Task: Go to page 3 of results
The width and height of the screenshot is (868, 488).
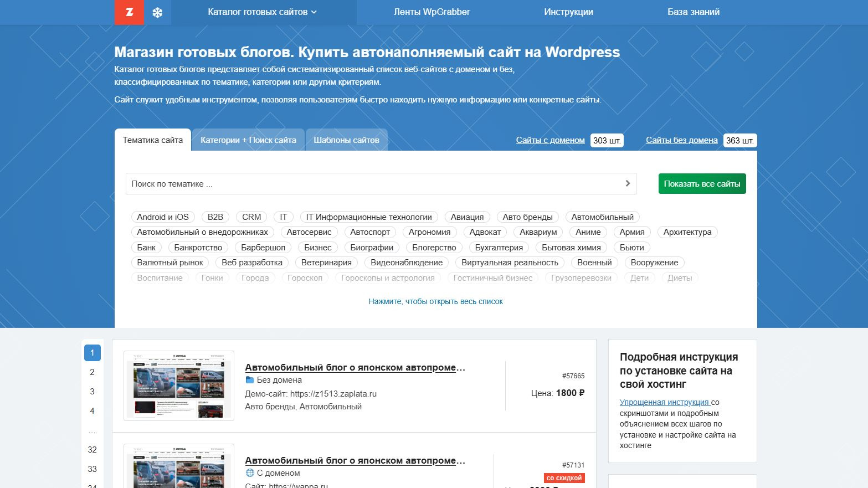Action: (x=93, y=392)
